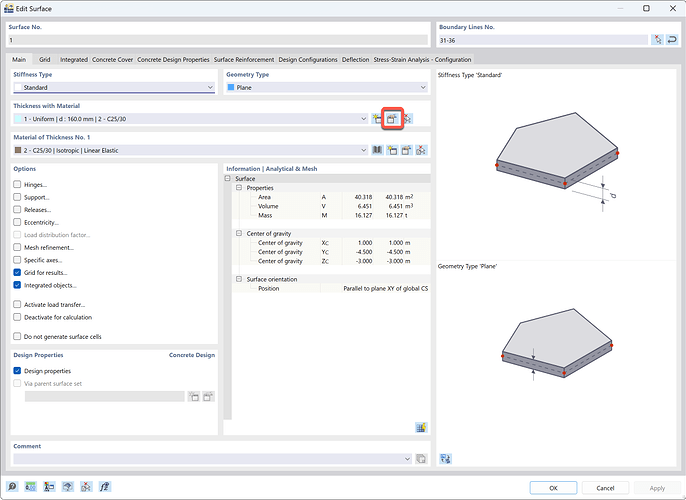The image size is (686, 500).
Task: Uncheck Design properties checkbox
Action: coord(17,371)
